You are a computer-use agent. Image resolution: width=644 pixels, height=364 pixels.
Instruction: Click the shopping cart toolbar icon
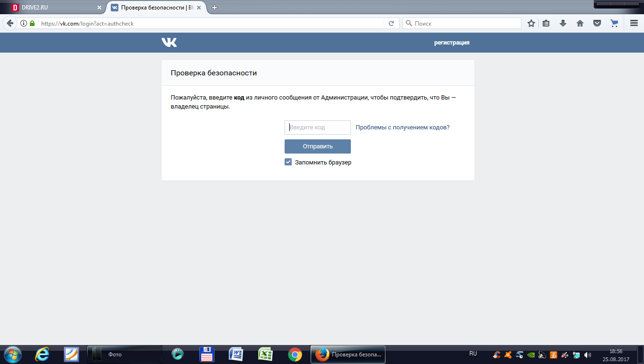pos(614,23)
